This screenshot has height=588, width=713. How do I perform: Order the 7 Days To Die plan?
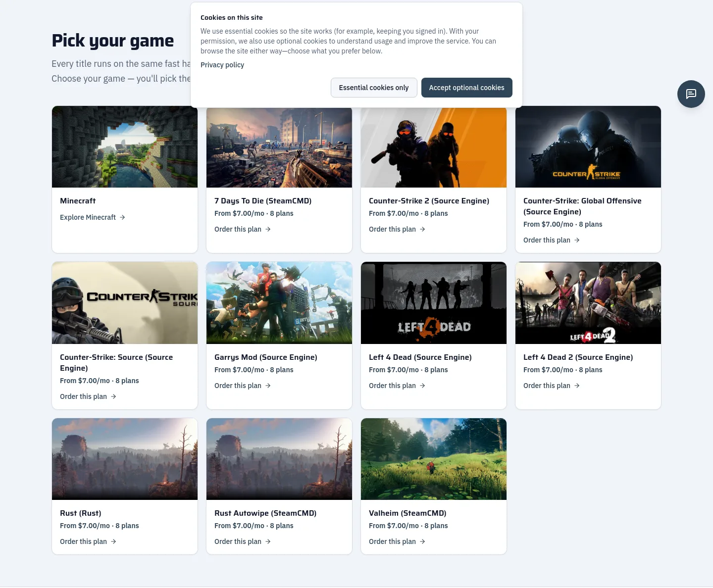[x=243, y=229]
